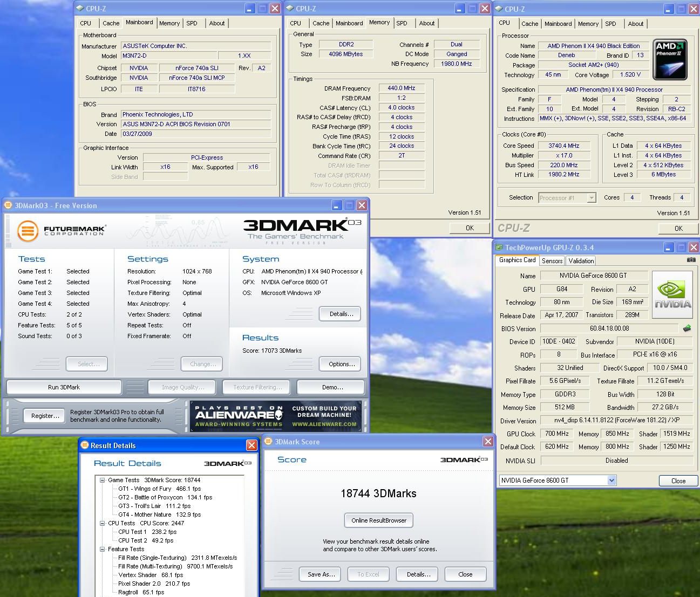Screen dimensions: 700x597
Task: Select Vertex Shader 68.1 fps row
Action: [151, 575]
